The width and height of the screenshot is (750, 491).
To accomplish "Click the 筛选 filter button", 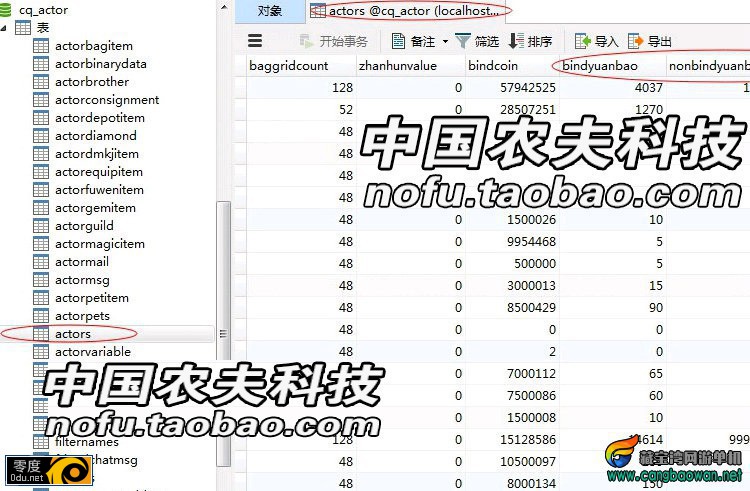I will pos(477,41).
